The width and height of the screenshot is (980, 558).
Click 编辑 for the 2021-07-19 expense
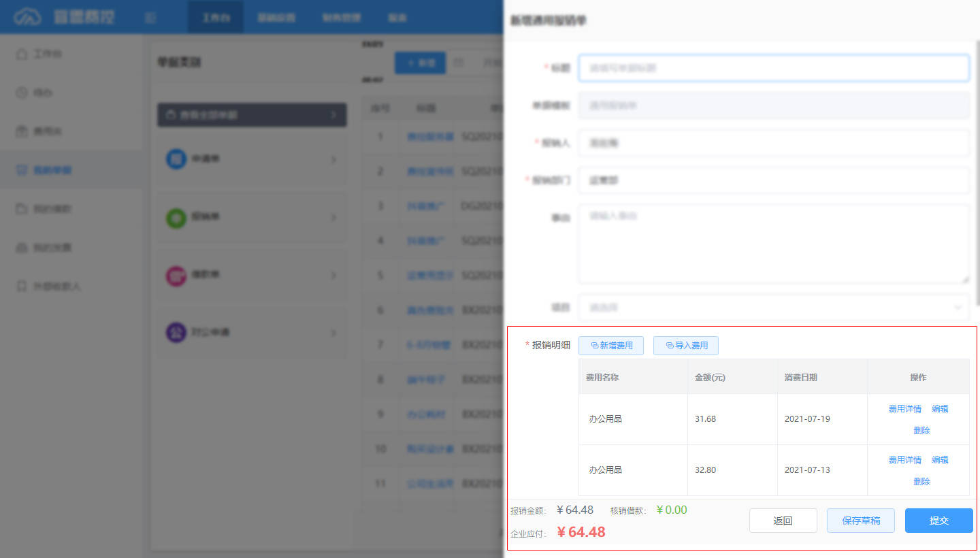click(x=940, y=409)
